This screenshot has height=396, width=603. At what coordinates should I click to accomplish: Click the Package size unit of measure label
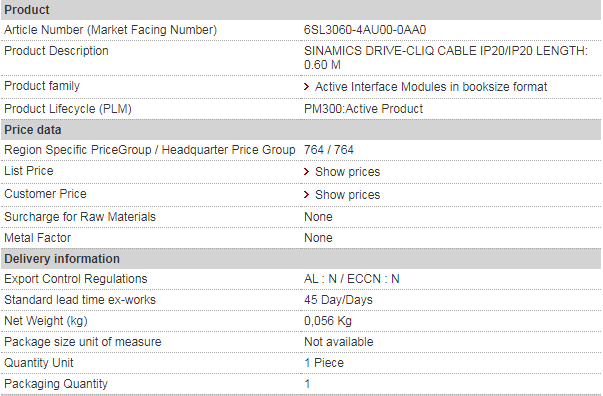tap(83, 342)
